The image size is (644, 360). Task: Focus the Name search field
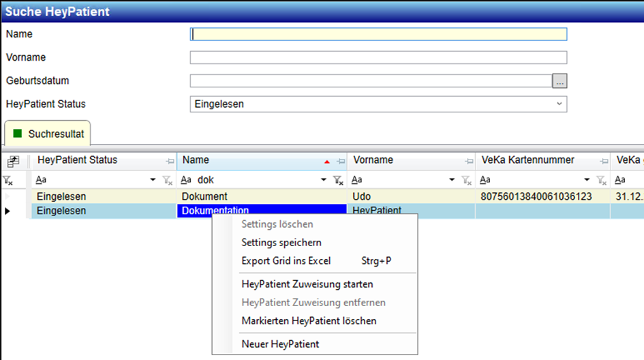coord(378,34)
